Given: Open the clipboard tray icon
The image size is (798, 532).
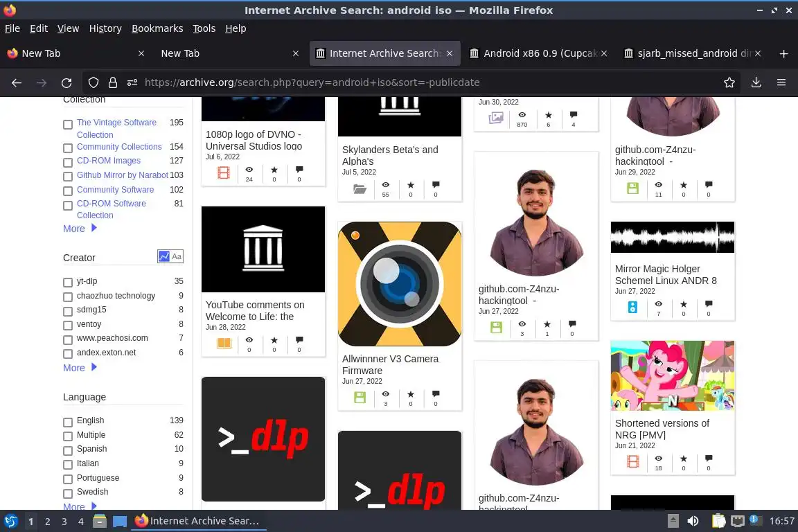Looking at the screenshot, I should point(718,521).
